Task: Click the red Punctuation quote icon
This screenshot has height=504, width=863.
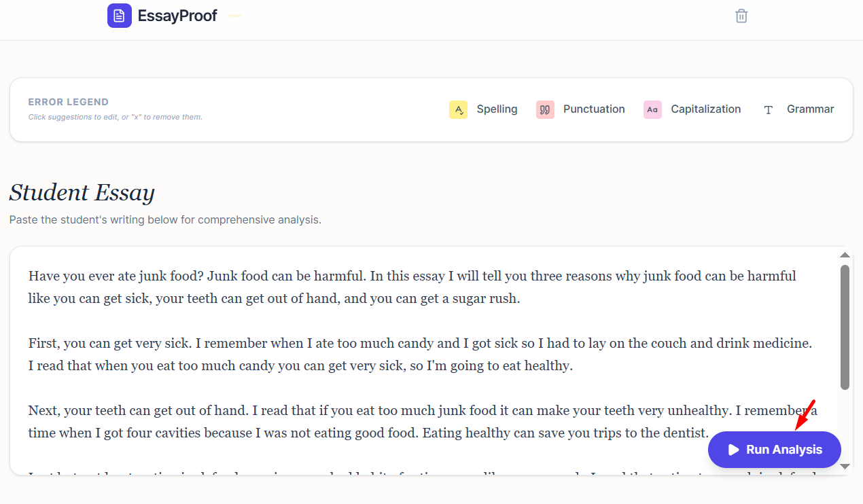Action: (x=545, y=109)
